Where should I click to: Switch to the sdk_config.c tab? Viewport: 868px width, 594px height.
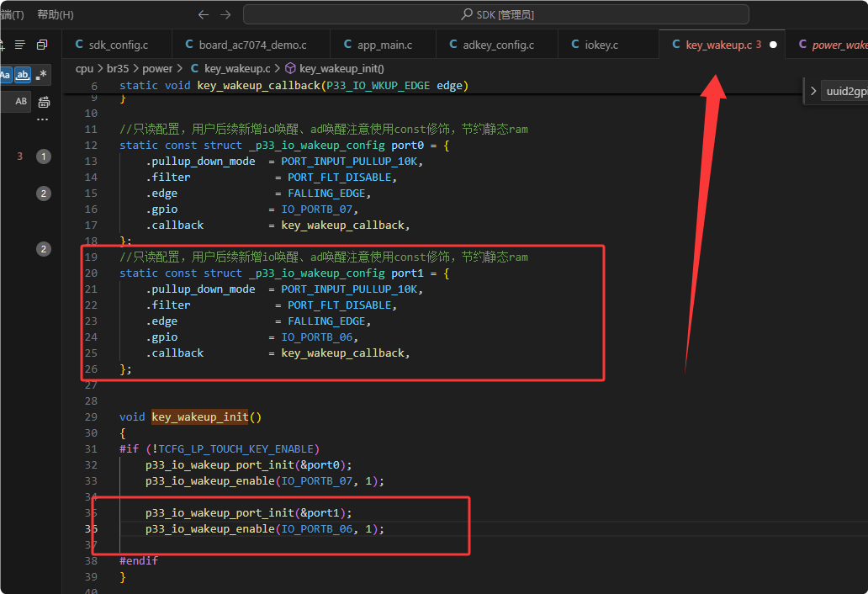[118, 45]
